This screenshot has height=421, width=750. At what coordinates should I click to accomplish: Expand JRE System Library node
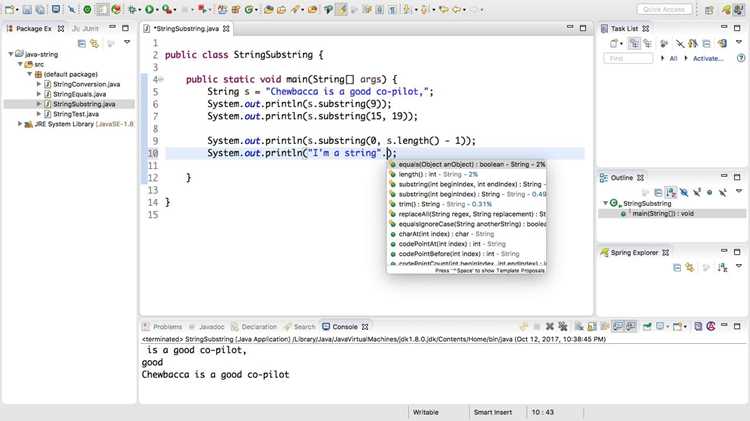20,124
